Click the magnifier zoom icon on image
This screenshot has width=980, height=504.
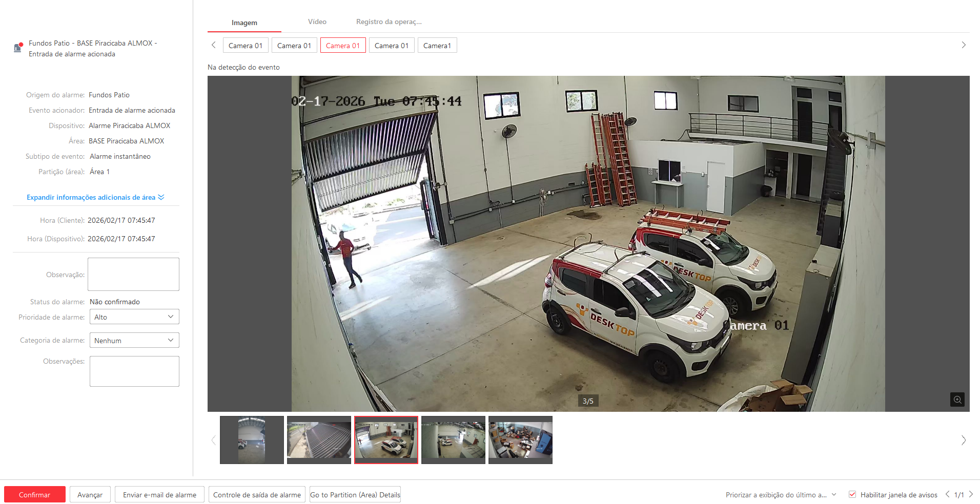(957, 400)
